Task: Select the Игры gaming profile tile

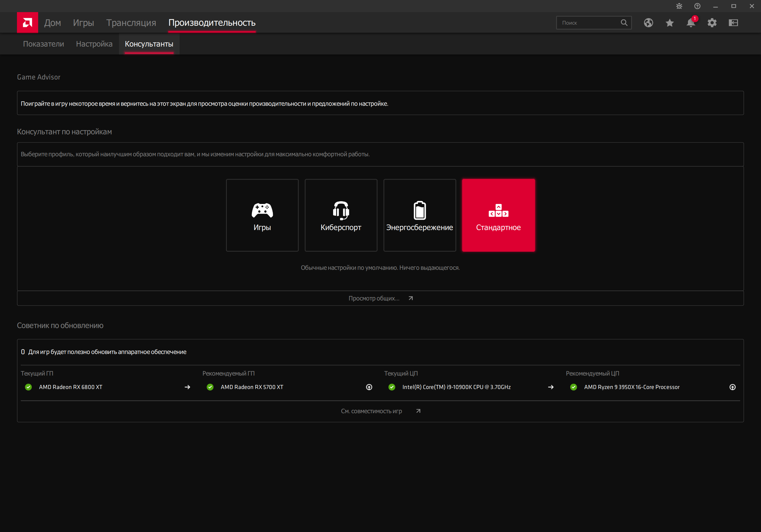Action: tap(262, 215)
